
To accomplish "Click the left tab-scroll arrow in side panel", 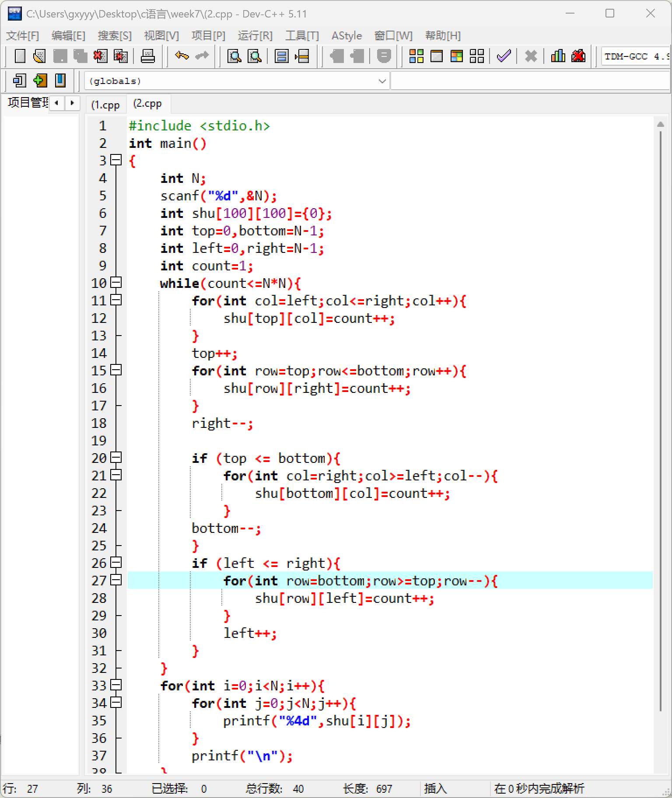I will pos(56,103).
